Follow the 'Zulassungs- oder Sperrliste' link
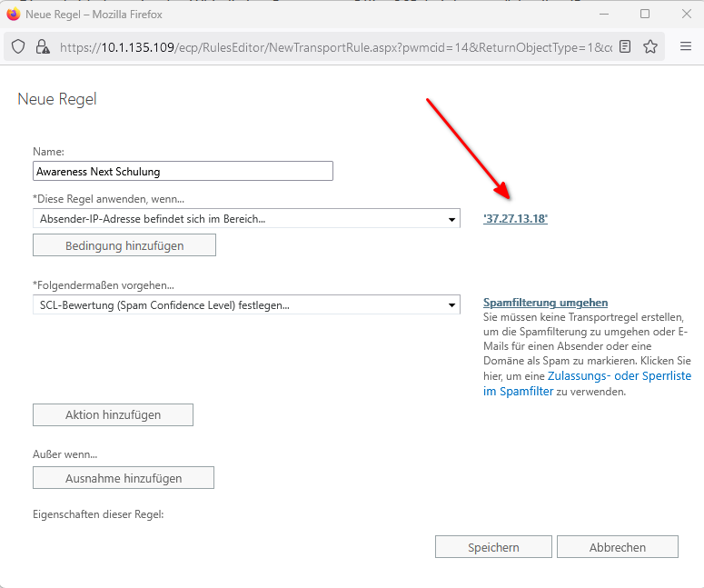The width and height of the screenshot is (704, 588). point(619,375)
